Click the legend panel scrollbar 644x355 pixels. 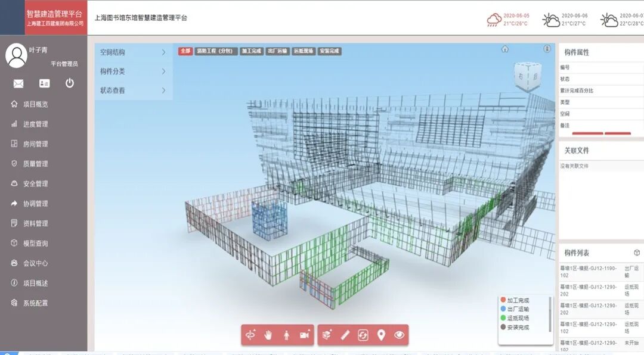(x=550, y=314)
